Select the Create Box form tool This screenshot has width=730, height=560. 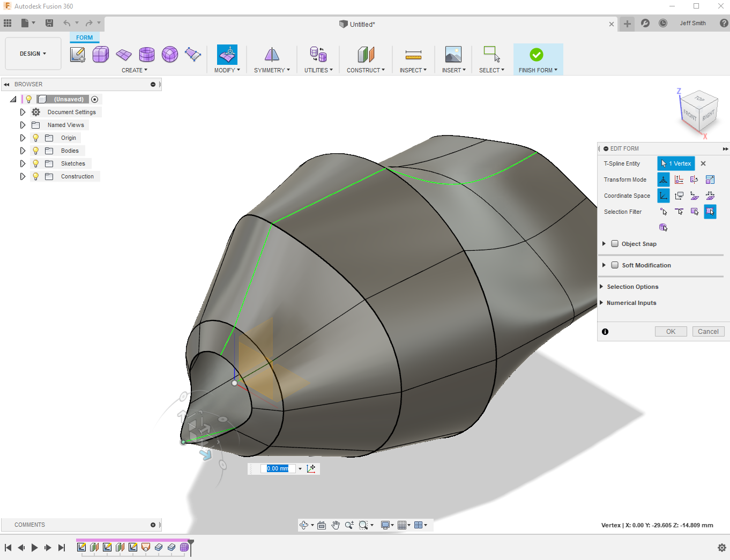(x=101, y=54)
